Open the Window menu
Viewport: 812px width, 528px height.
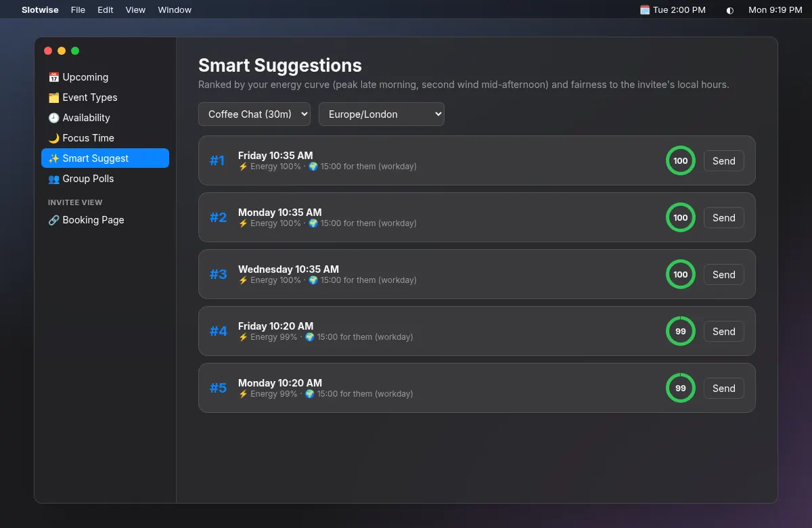click(175, 10)
